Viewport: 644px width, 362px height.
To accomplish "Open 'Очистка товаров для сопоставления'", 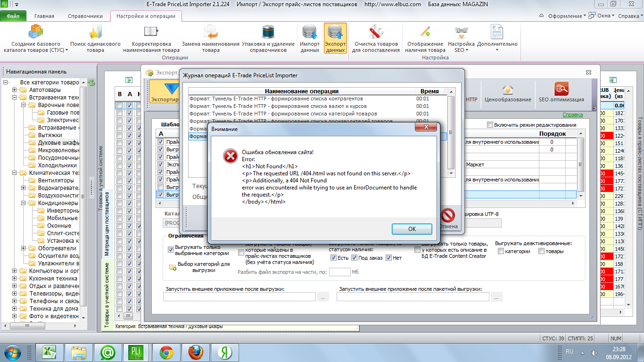I will click(376, 38).
